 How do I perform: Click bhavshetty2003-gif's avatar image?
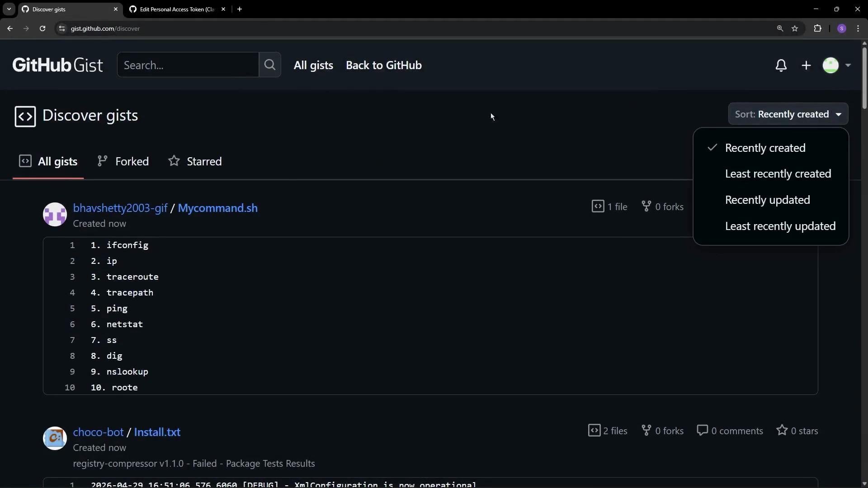click(x=55, y=214)
